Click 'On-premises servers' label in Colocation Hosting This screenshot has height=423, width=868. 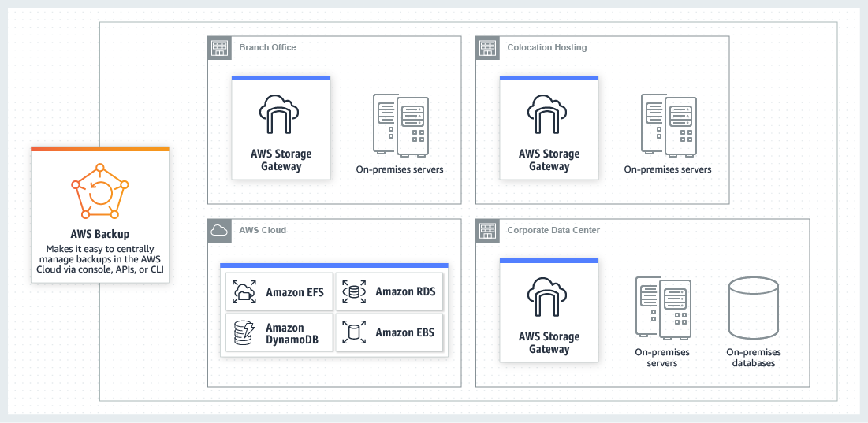tap(668, 169)
